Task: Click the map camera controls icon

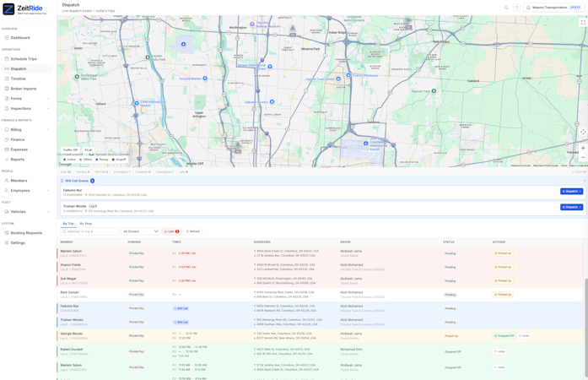Action: (x=583, y=132)
